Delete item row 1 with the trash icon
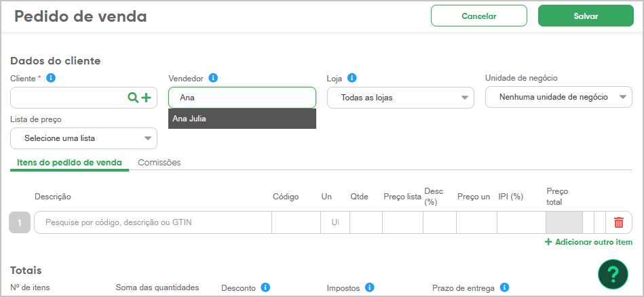Screen dimensions: 644x297 pos(618,222)
